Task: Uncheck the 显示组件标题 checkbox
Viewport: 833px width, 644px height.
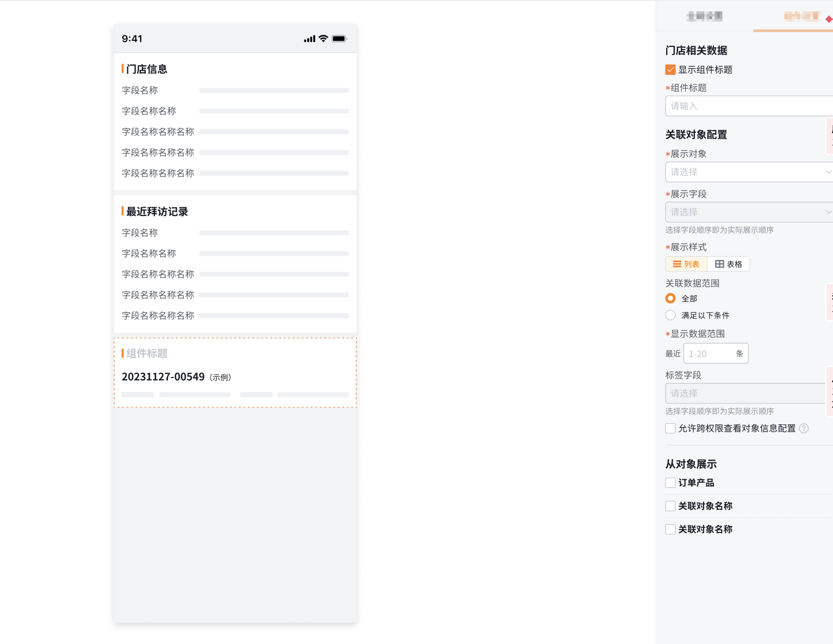Action: click(x=670, y=70)
